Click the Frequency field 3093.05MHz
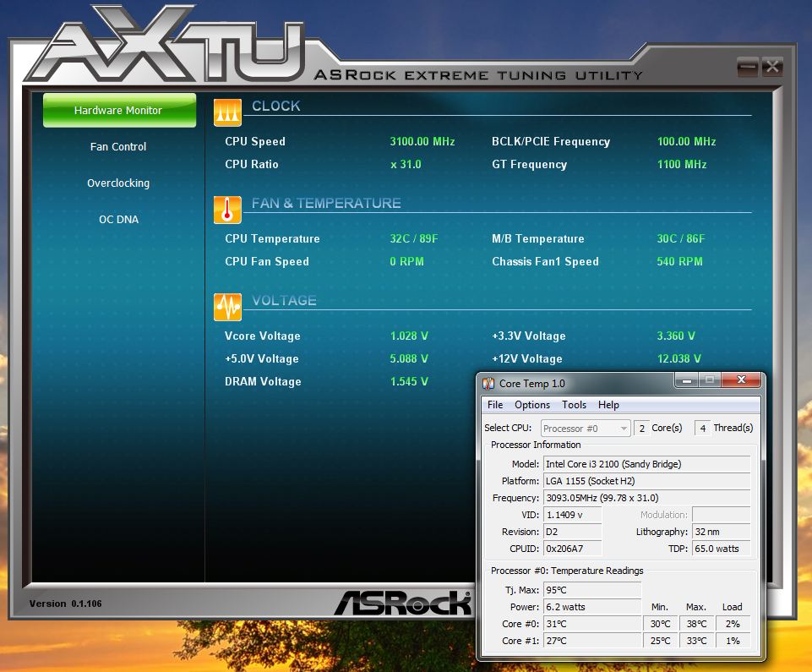Viewport: 812px width, 672px height. tap(646, 498)
